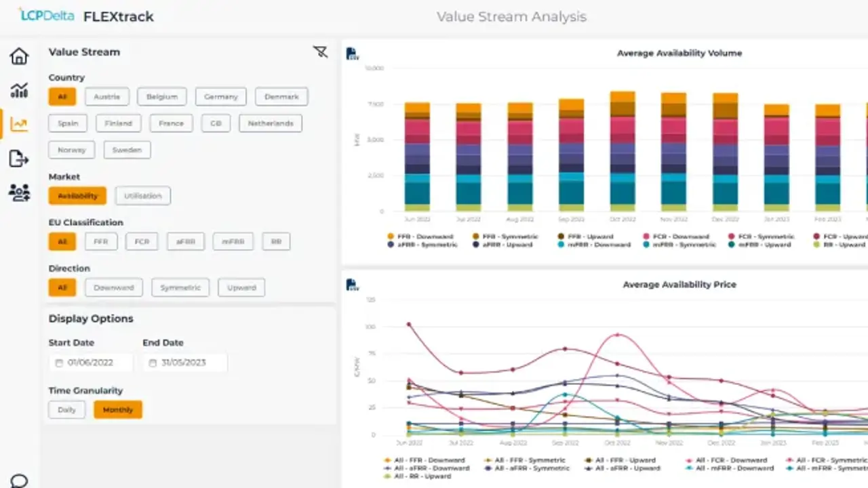The width and height of the screenshot is (868, 488).
Task: Click the Value Stream Analysis page title
Action: pos(511,16)
